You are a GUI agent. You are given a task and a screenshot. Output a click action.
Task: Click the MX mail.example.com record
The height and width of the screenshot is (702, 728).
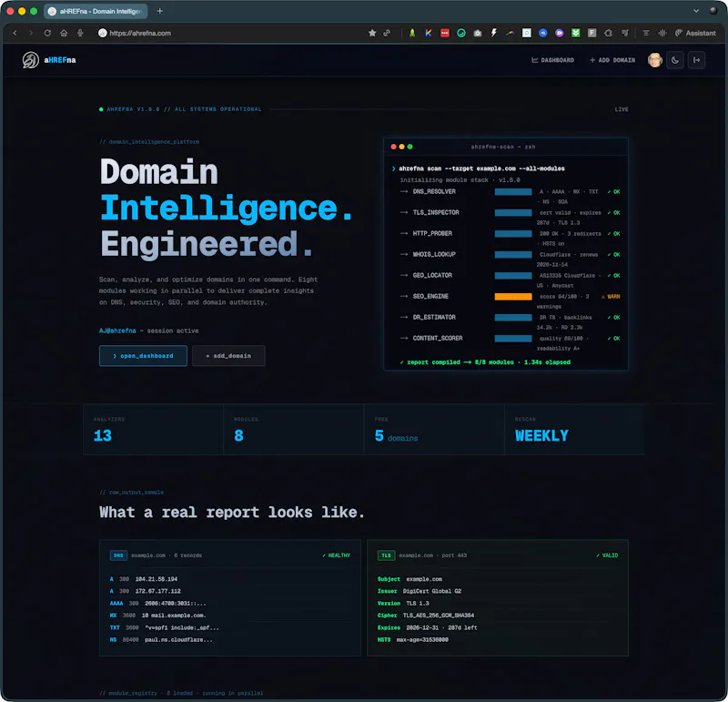[x=157, y=616]
